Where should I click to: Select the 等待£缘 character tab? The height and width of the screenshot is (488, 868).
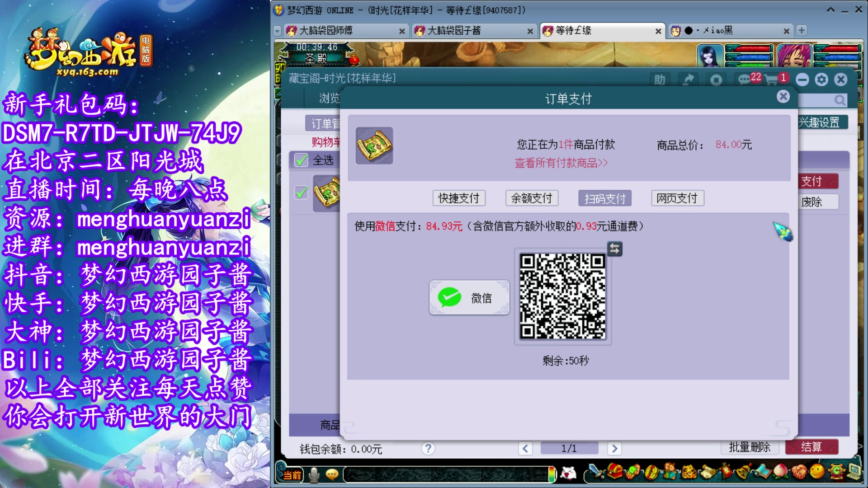(x=601, y=31)
